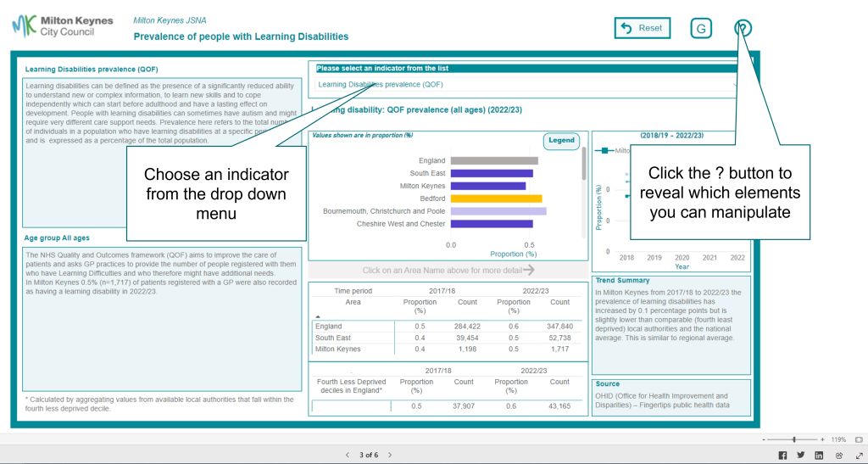Click the Cheshire West and Chester label
This screenshot has width=868, height=464.
coord(401,224)
